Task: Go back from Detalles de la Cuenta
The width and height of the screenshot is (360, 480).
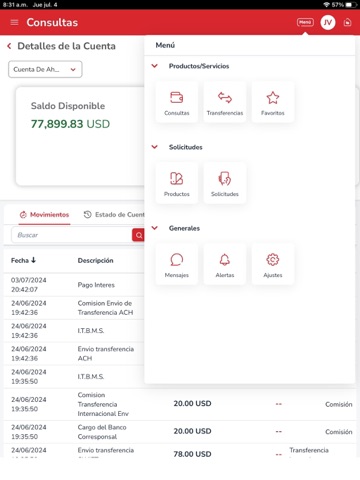Action: [9, 46]
